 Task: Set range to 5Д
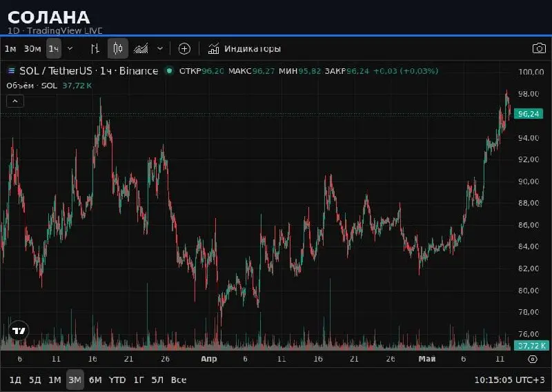coord(35,380)
